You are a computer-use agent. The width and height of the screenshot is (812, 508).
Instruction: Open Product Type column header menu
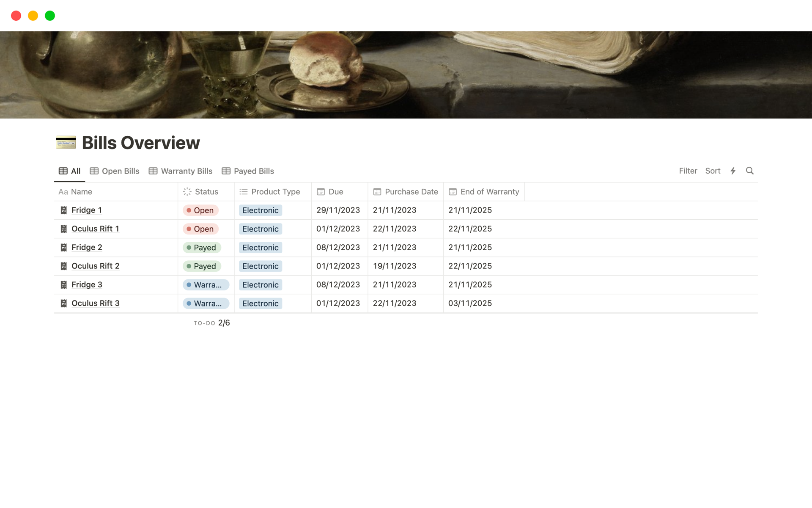[x=270, y=192]
